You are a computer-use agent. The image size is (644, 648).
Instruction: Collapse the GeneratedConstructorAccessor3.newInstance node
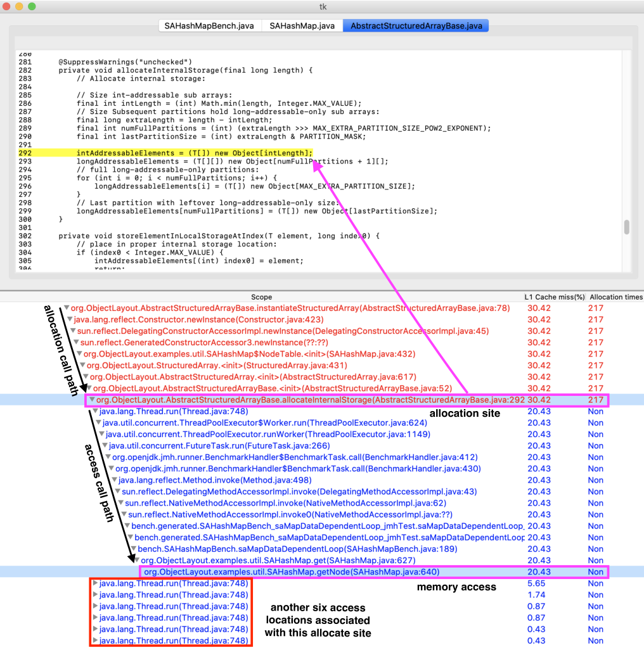point(77,343)
